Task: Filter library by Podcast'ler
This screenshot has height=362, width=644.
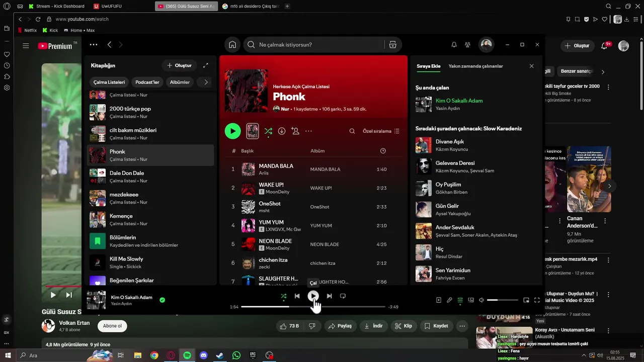Action: [147, 82]
